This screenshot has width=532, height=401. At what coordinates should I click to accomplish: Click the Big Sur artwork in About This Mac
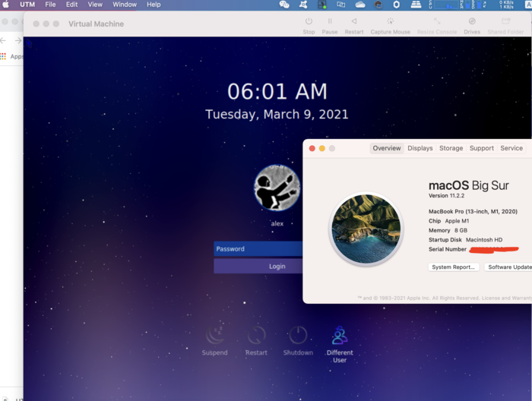pos(366,229)
